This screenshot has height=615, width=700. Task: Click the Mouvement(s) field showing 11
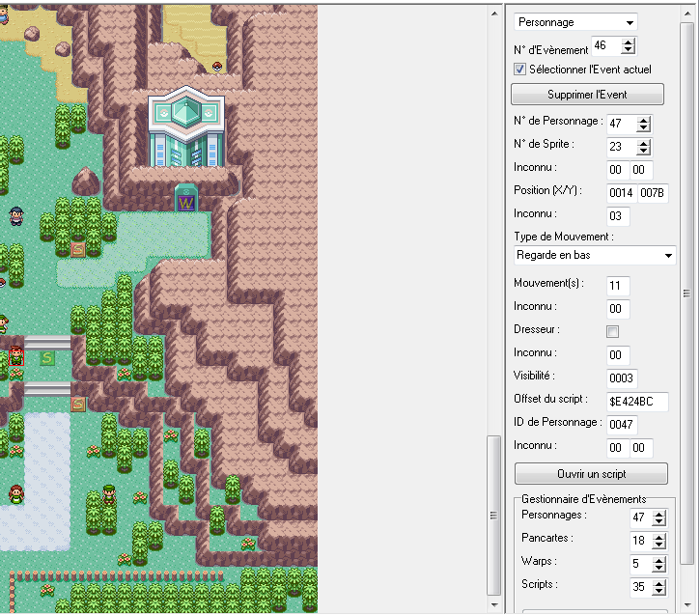[x=618, y=286]
